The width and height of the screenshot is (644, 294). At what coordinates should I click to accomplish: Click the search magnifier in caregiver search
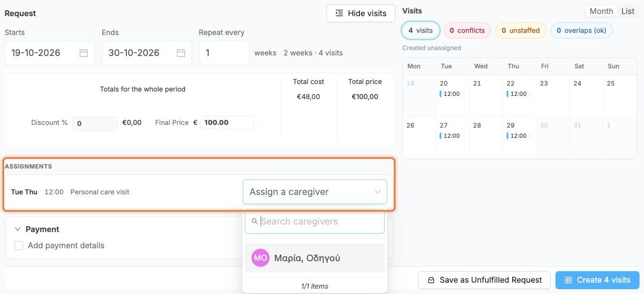click(x=254, y=222)
